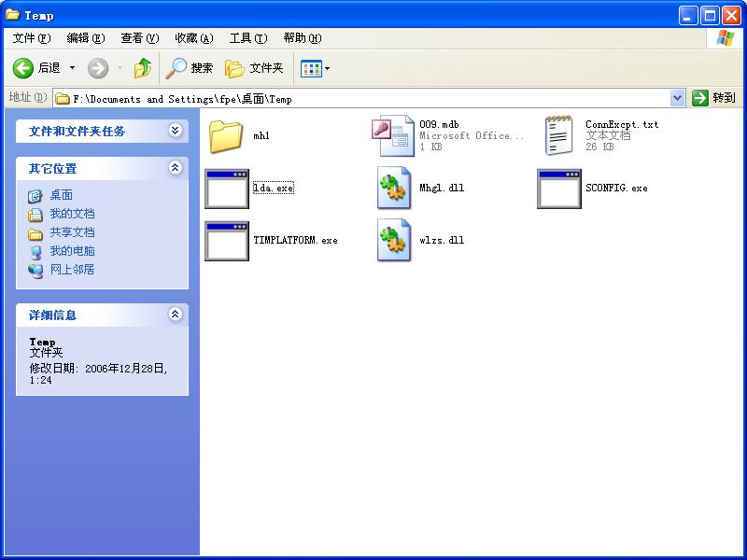Click the 详细信息 panel title
This screenshot has height=560, width=747.
click(52, 315)
